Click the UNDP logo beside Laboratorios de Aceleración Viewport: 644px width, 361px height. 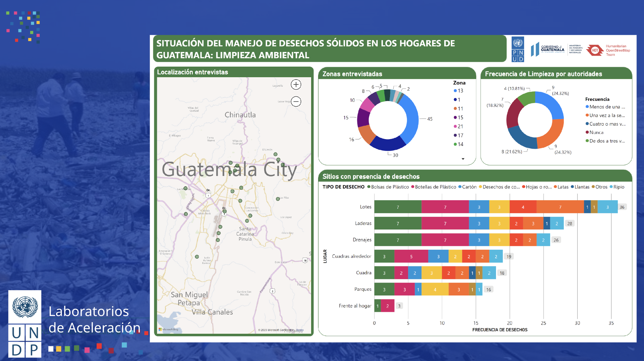point(25,324)
